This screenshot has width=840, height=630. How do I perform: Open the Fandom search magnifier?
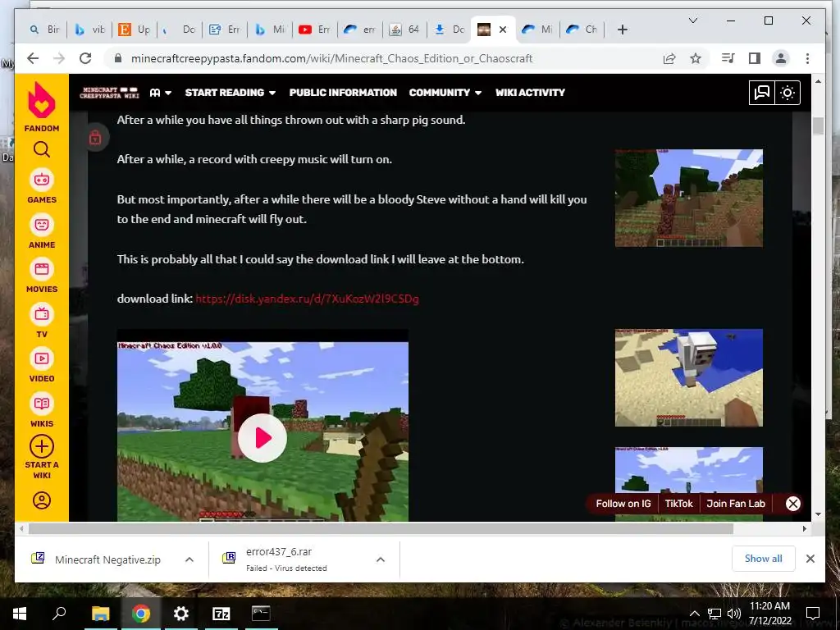coord(41,149)
